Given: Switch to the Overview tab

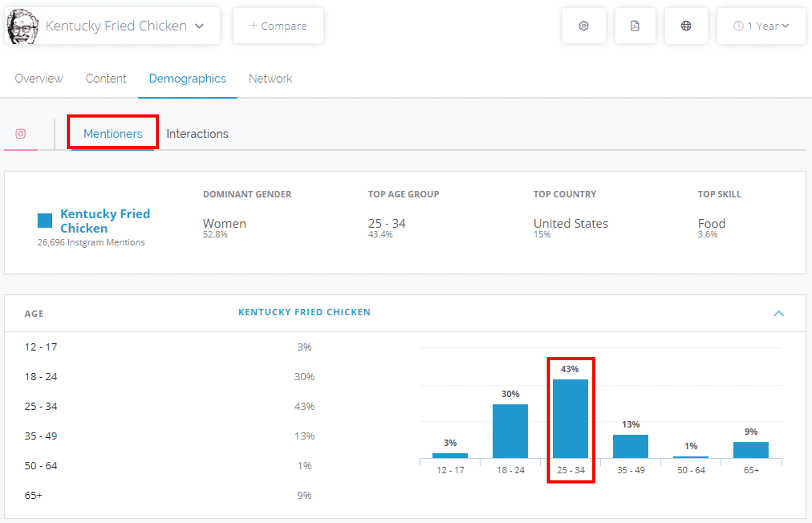Looking at the screenshot, I should pos(38,79).
